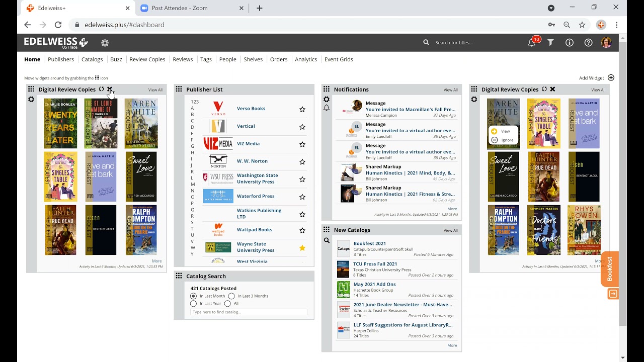644x362 pixels.
Task: Click the gear icon beside the Edelweiss logo
Action: point(105,43)
